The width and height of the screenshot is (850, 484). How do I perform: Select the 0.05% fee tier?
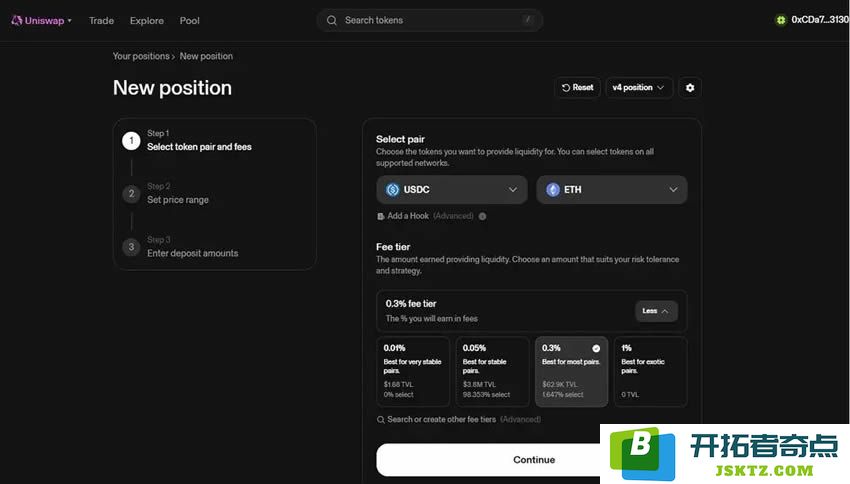(492, 372)
